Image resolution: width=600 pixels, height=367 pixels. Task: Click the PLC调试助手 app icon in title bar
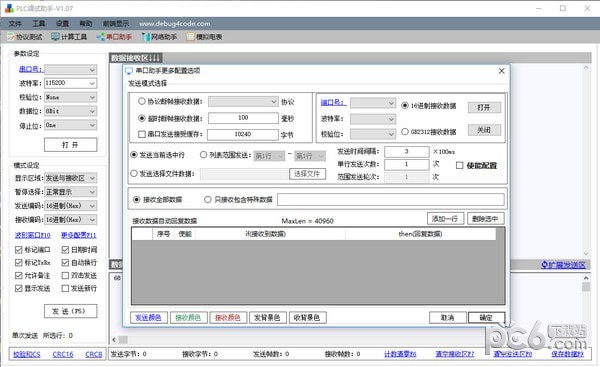pos(9,8)
